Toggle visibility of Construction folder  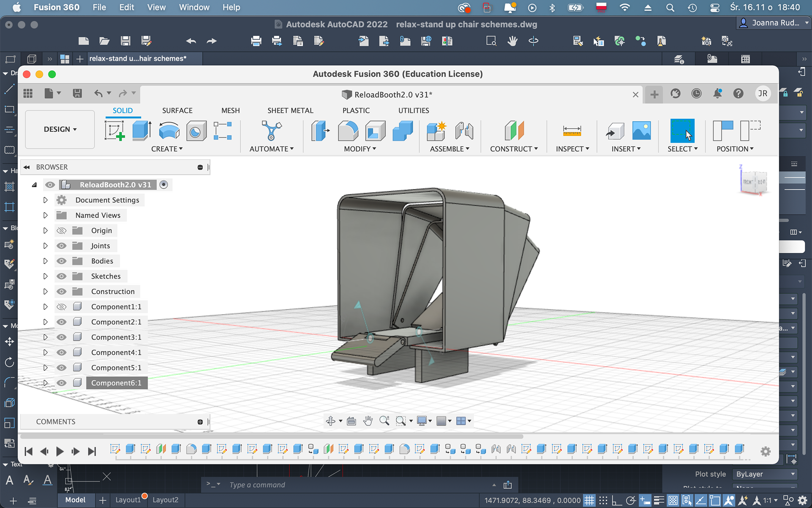click(x=62, y=292)
